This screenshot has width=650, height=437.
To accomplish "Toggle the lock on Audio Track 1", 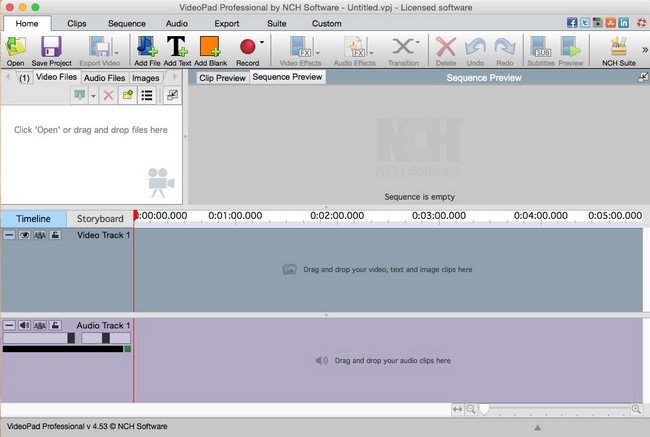I will pyautogui.click(x=55, y=325).
